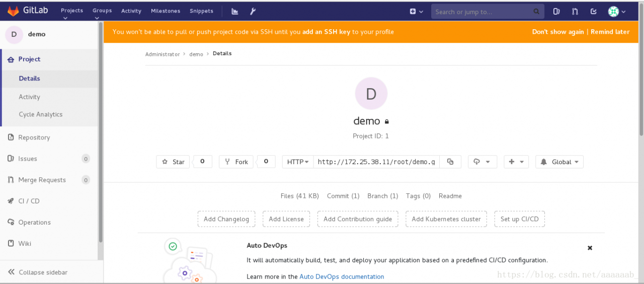Click the Branch (1) link
Image resolution: width=644 pixels, height=284 pixels.
click(x=383, y=196)
